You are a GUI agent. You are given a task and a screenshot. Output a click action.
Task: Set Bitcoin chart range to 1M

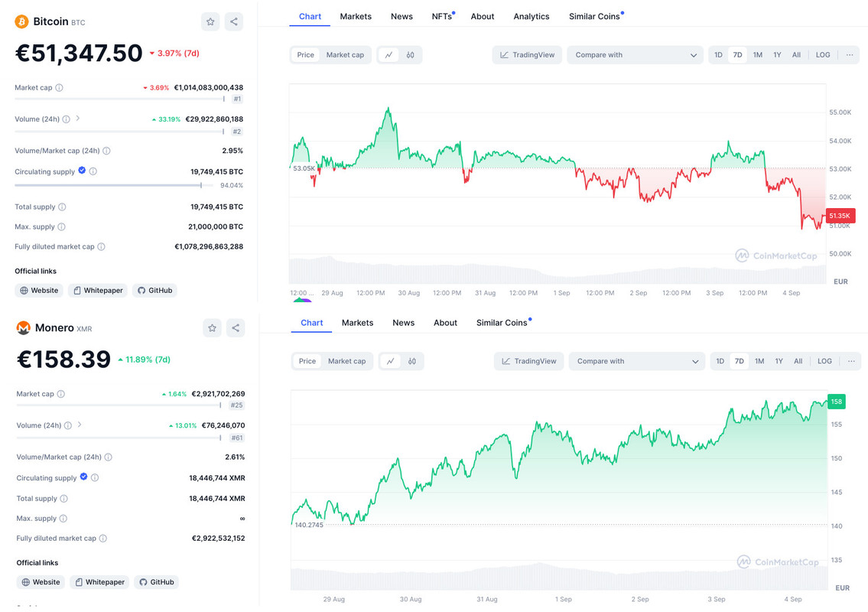758,55
